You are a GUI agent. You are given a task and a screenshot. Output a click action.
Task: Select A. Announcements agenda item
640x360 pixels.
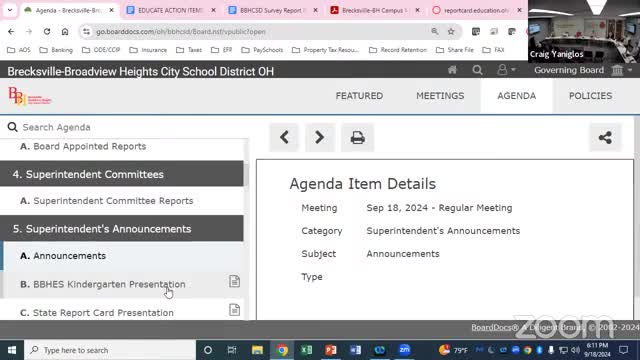click(x=122, y=256)
